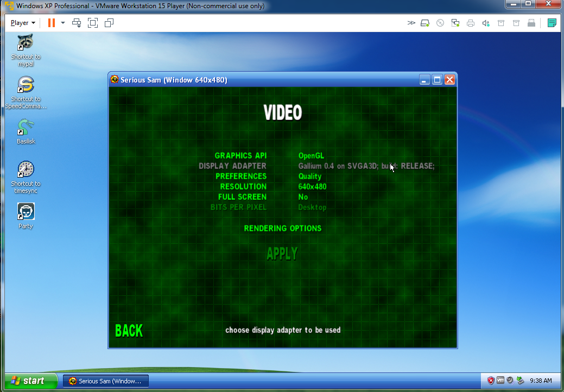The image size is (564, 392).
Task: Open the Windows XP start menu
Action: [x=31, y=381]
